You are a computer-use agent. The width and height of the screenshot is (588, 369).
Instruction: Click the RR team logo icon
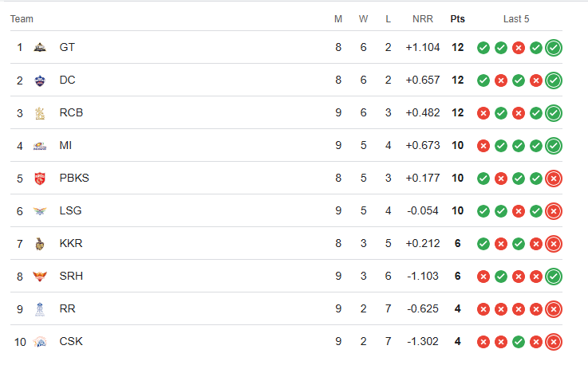[x=40, y=309]
